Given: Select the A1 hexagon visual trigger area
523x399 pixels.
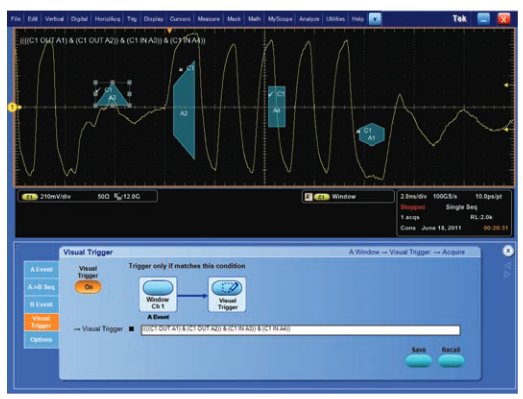Looking at the screenshot, I should pyautogui.click(x=372, y=134).
